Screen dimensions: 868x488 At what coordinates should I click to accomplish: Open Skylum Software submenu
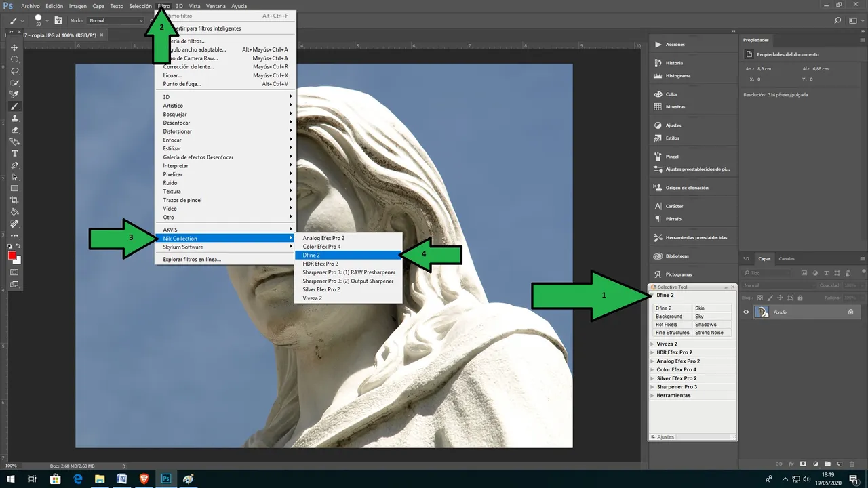pos(226,247)
